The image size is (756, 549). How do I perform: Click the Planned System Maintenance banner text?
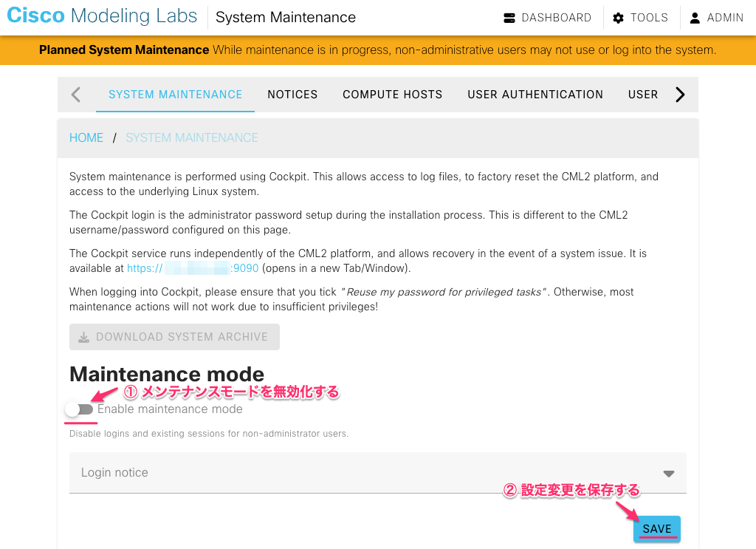coord(377,50)
